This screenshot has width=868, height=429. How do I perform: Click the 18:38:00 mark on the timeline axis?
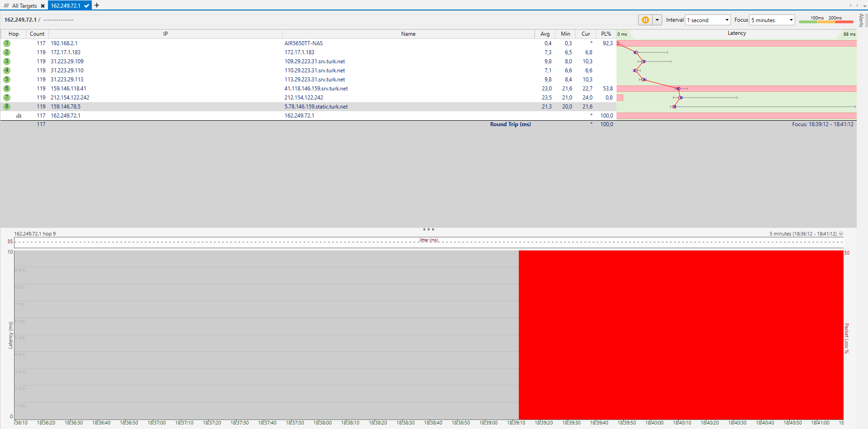pos(323,423)
